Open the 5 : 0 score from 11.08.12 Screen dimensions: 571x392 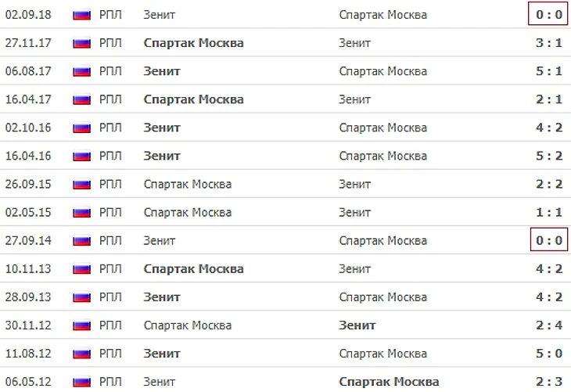(549, 354)
